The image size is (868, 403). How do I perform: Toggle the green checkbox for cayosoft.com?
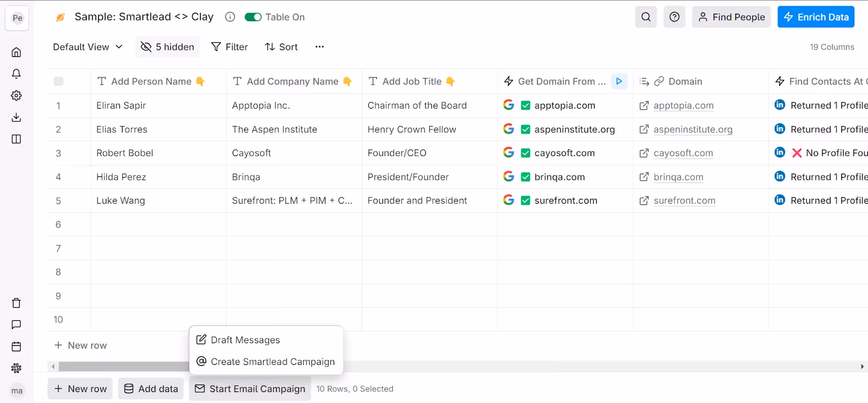point(525,153)
